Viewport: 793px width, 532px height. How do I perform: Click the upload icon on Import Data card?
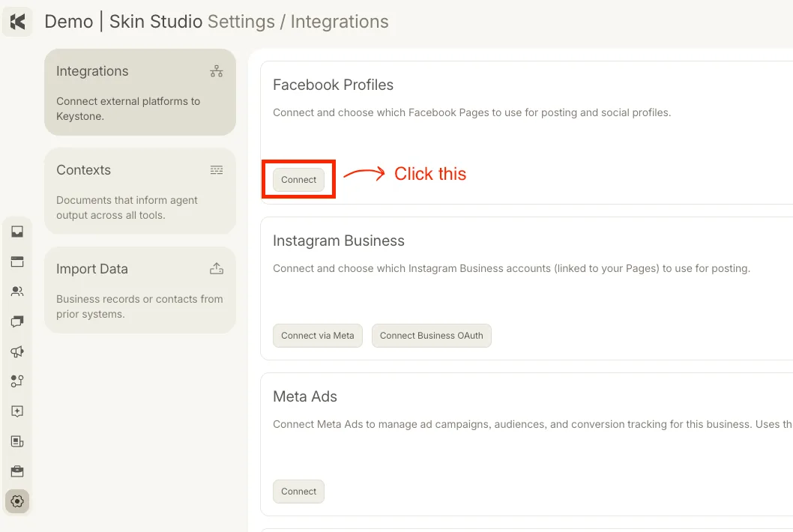click(217, 268)
